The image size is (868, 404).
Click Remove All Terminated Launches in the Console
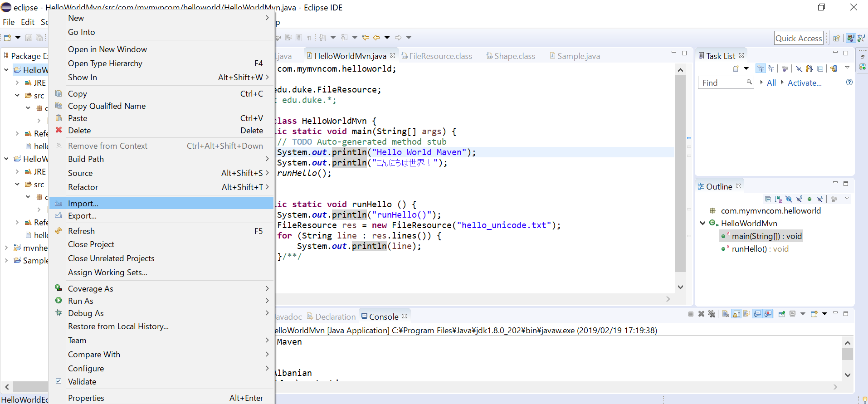[712, 314]
